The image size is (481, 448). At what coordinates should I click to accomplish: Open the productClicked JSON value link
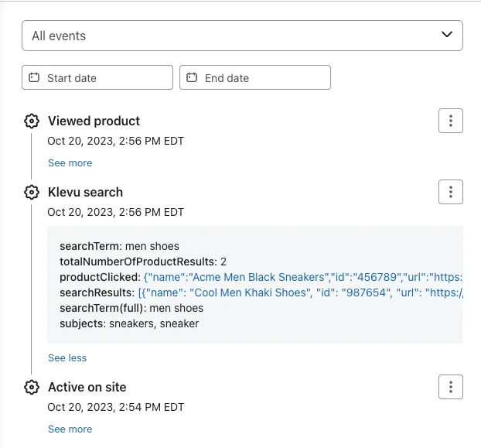pos(303,277)
